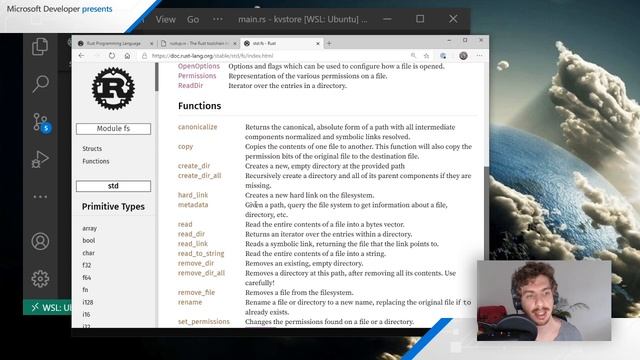Open the View menu in VS Code
Image resolution: width=640 pixels, height=360 pixels.
coord(165,19)
